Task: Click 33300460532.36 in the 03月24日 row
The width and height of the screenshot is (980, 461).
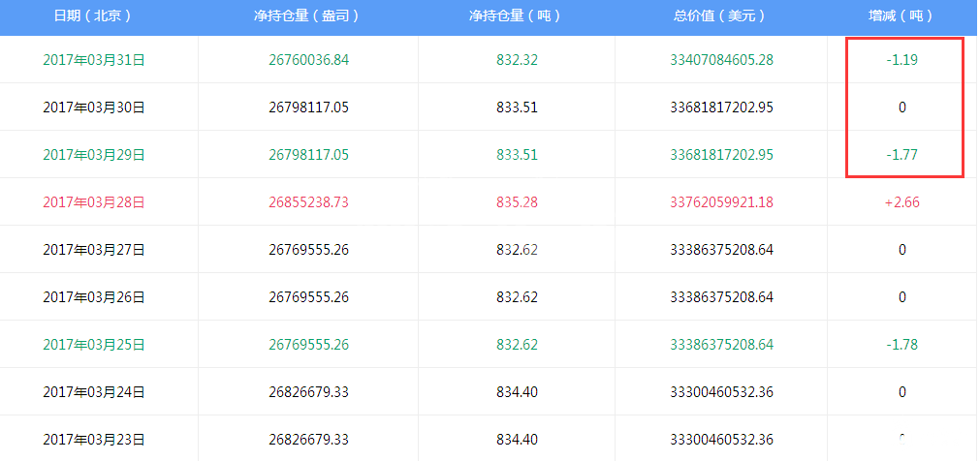Action: [x=722, y=392]
